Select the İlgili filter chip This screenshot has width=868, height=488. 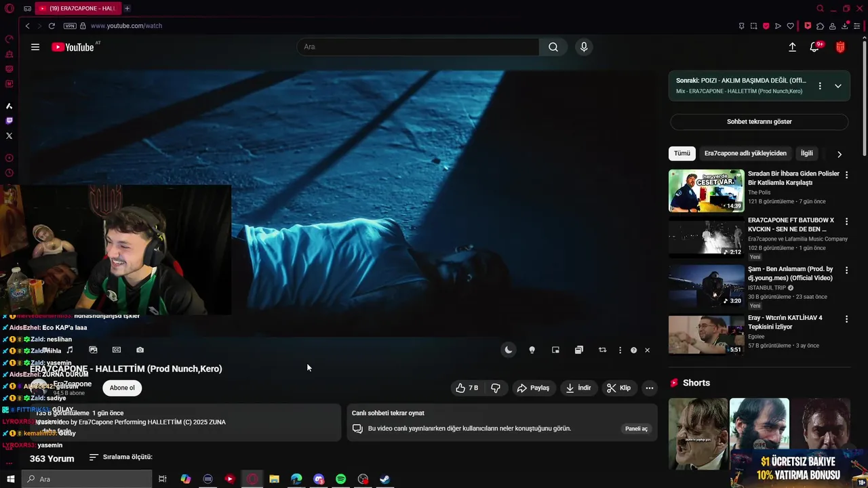click(x=806, y=153)
